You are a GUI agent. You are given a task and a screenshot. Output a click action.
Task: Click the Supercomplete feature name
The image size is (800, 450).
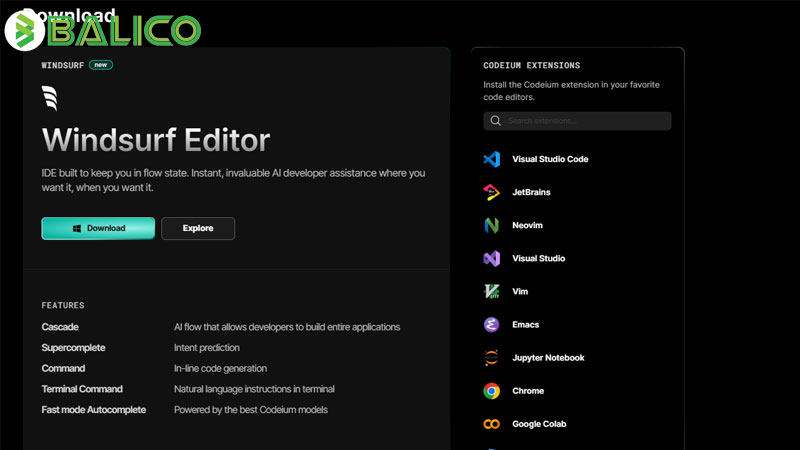tap(73, 348)
